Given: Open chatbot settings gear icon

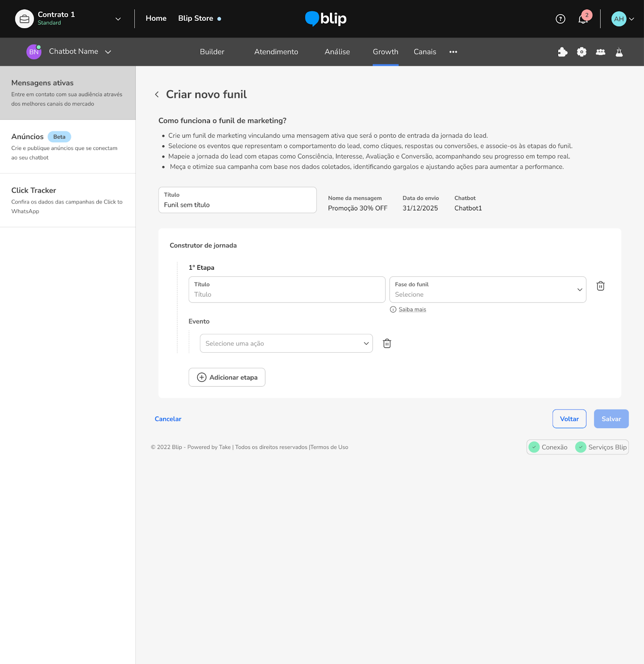Looking at the screenshot, I should click(x=581, y=52).
